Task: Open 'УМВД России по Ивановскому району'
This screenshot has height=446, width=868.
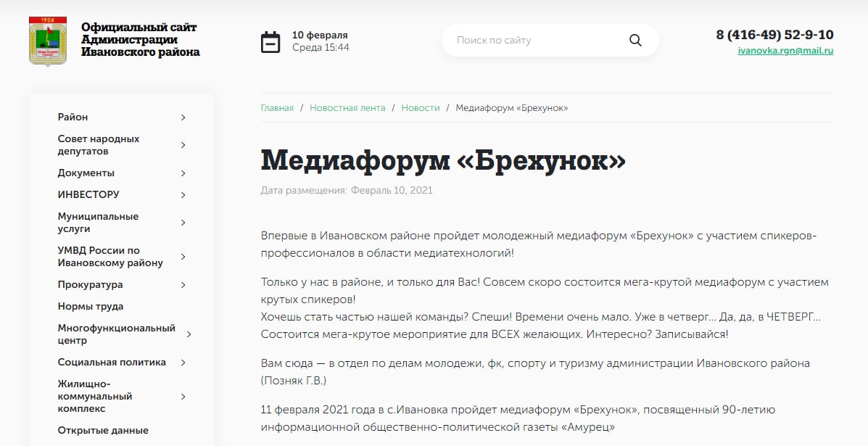Action: pos(110,257)
